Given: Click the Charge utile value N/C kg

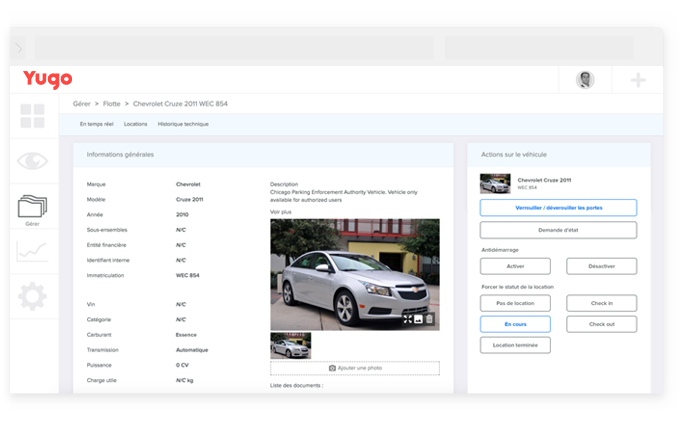Looking at the screenshot, I should pos(184,380).
